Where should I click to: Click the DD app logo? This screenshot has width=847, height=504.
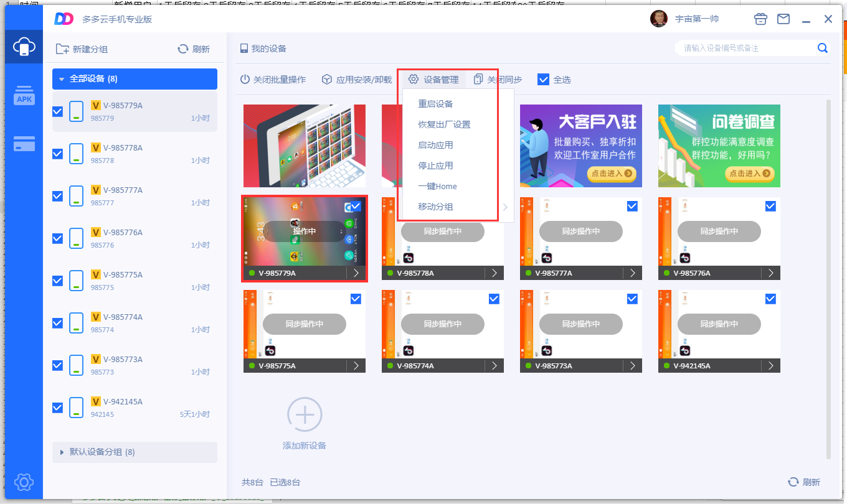pyautogui.click(x=64, y=19)
